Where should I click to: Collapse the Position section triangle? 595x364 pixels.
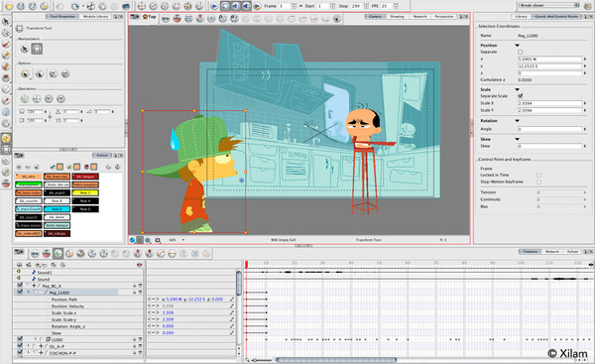coord(517,46)
